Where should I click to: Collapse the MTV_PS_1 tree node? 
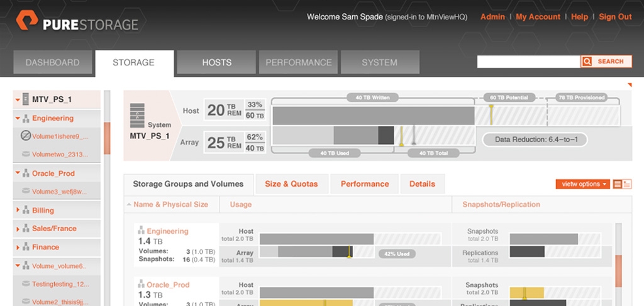pyautogui.click(x=18, y=100)
